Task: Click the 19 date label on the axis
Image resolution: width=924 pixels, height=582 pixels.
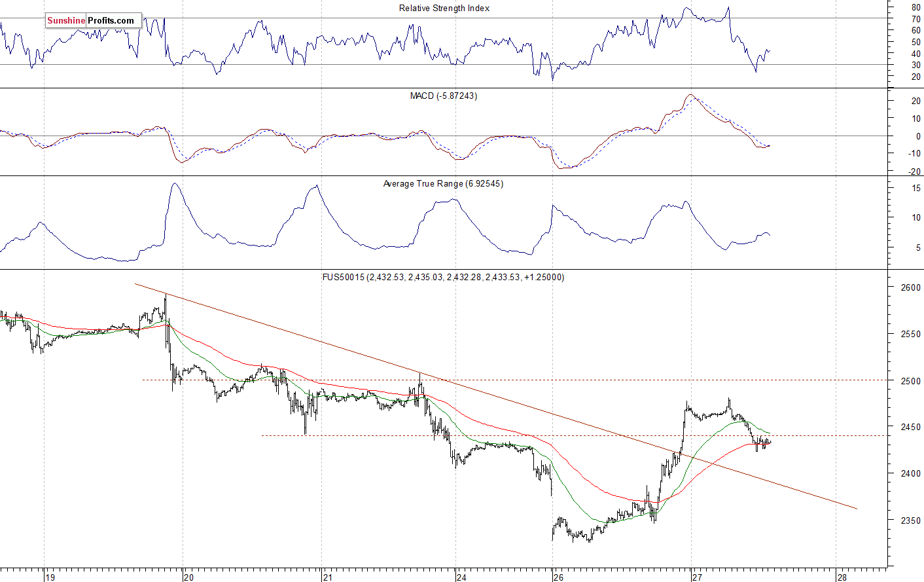Action: (x=50, y=577)
